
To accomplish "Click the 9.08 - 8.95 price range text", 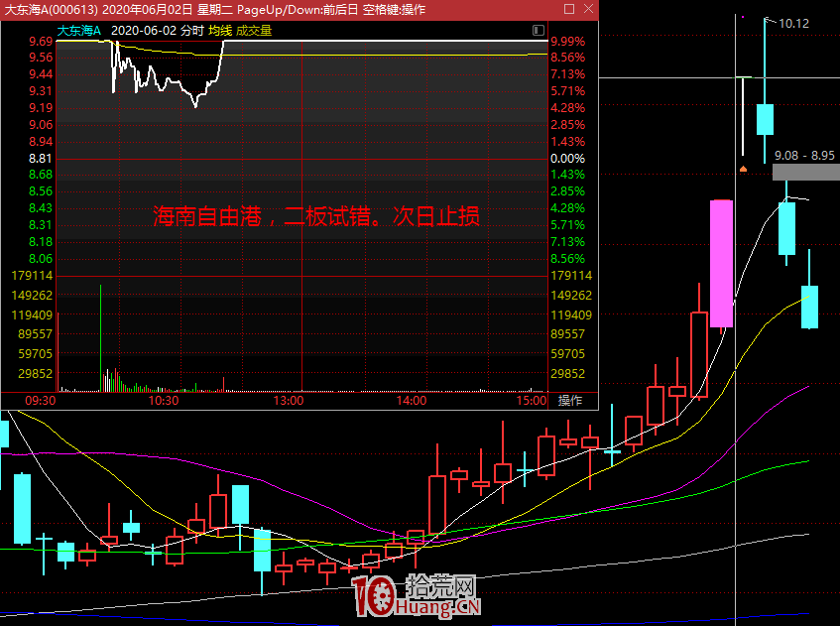I will (804, 156).
